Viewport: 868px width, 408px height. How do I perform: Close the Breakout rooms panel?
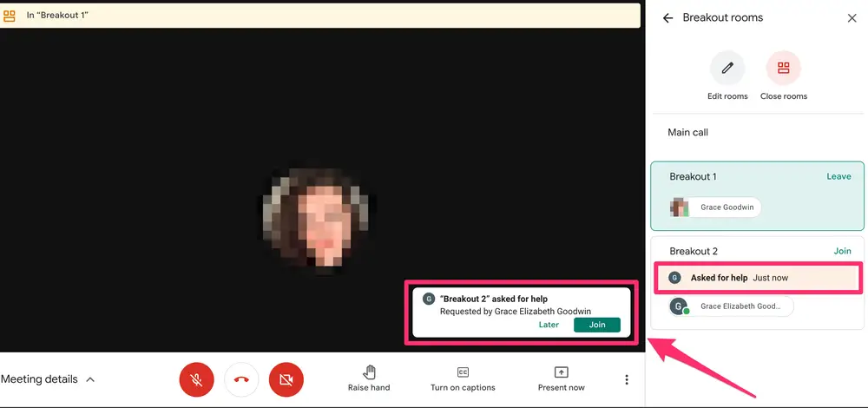852,18
